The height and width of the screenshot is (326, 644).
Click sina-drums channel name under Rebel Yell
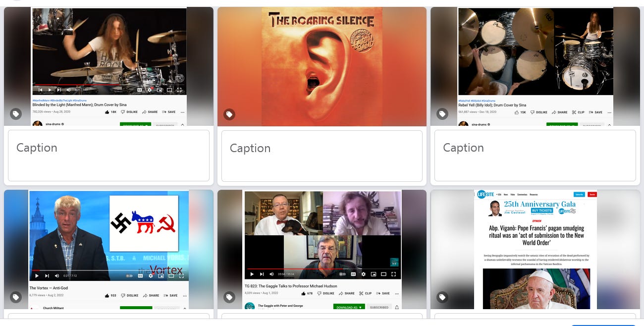pos(479,124)
